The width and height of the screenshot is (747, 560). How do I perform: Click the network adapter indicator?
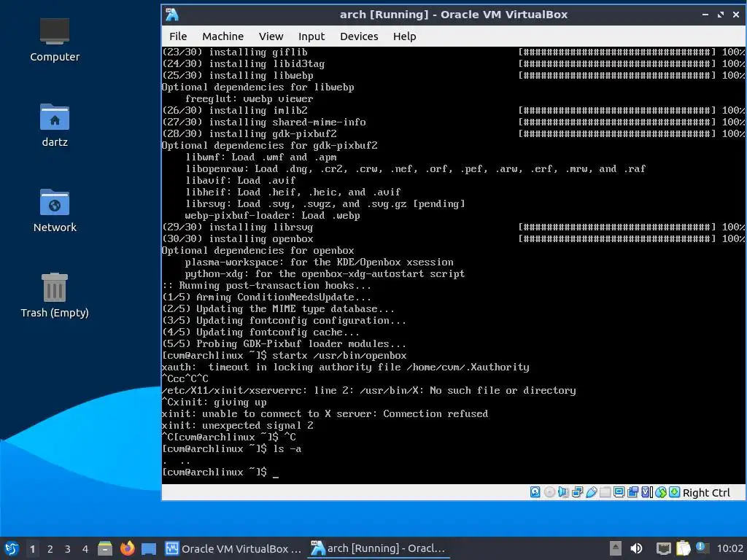(x=577, y=492)
